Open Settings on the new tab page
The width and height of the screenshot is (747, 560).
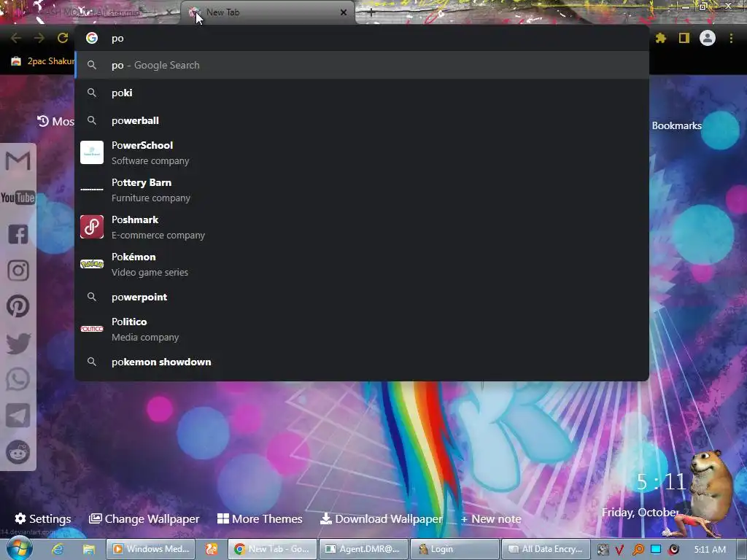(43, 518)
